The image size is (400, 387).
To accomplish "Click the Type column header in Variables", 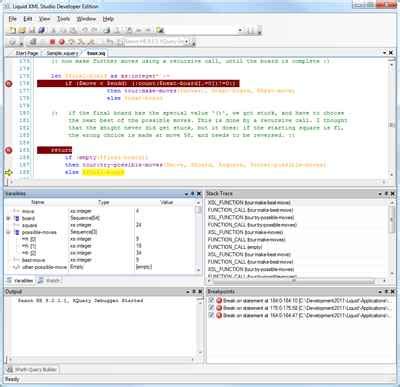I will [103, 202].
